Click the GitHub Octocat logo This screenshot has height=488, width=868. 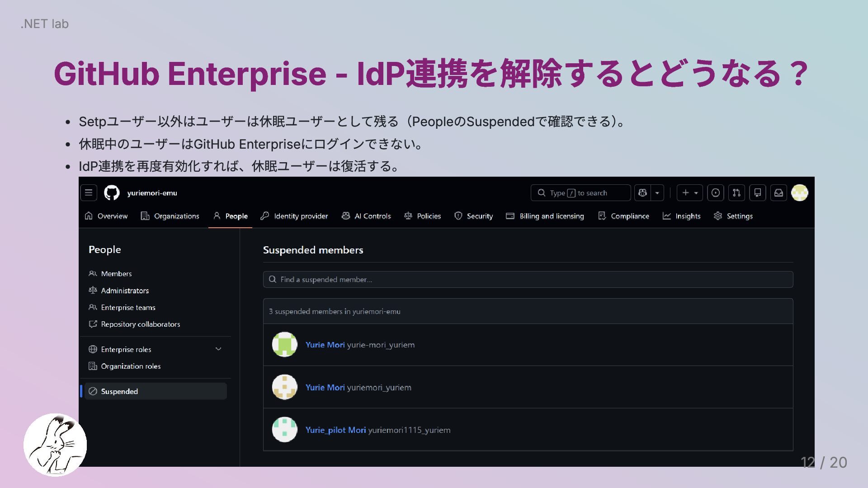tap(112, 193)
